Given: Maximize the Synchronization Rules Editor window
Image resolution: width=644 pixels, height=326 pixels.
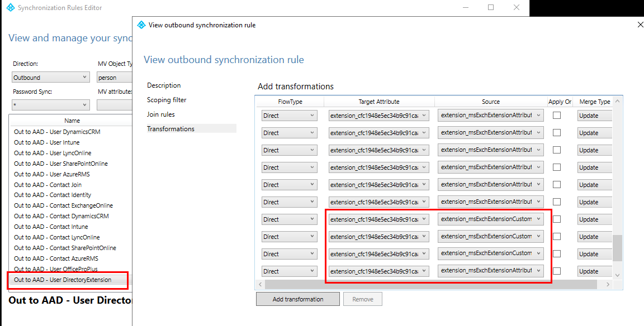Looking at the screenshot, I should coord(491,7).
